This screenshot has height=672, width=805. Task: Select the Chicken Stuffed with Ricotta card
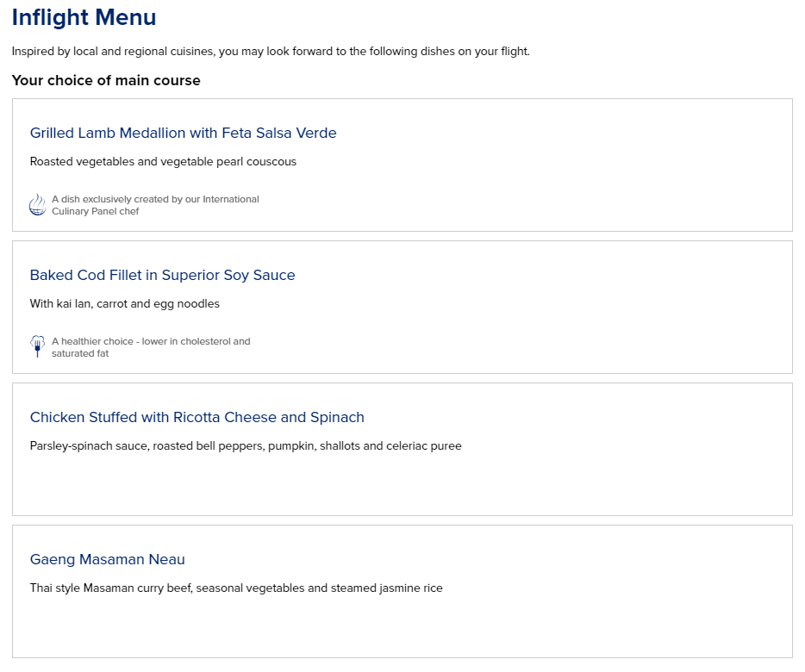click(402, 449)
